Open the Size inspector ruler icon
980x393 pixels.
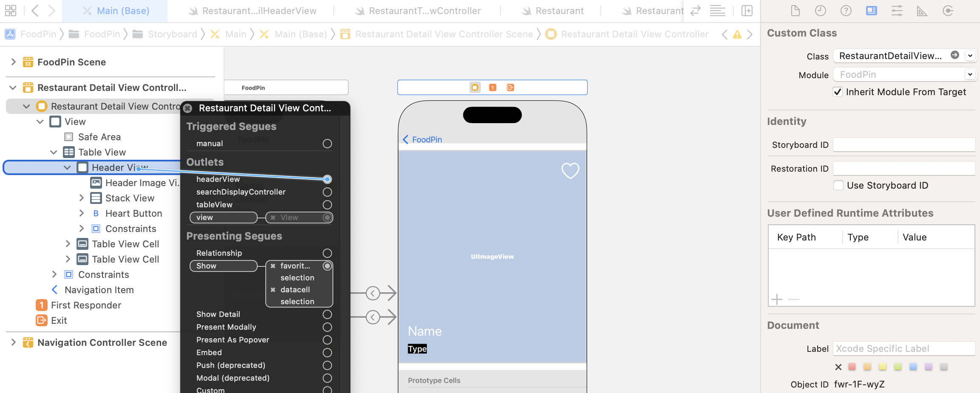click(x=922, y=11)
